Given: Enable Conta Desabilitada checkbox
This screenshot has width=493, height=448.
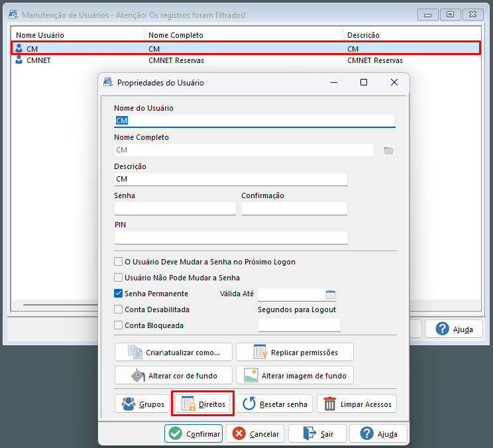Looking at the screenshot, I should point(118,309).
